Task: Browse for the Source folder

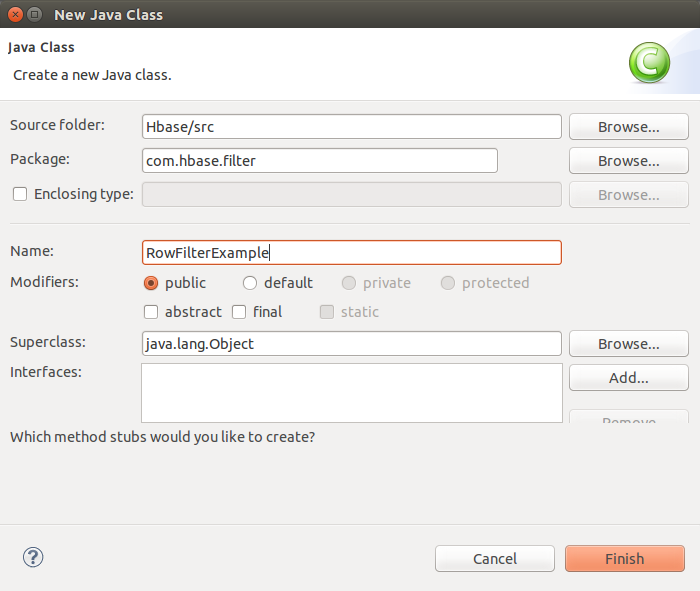Action: point(628,127)
